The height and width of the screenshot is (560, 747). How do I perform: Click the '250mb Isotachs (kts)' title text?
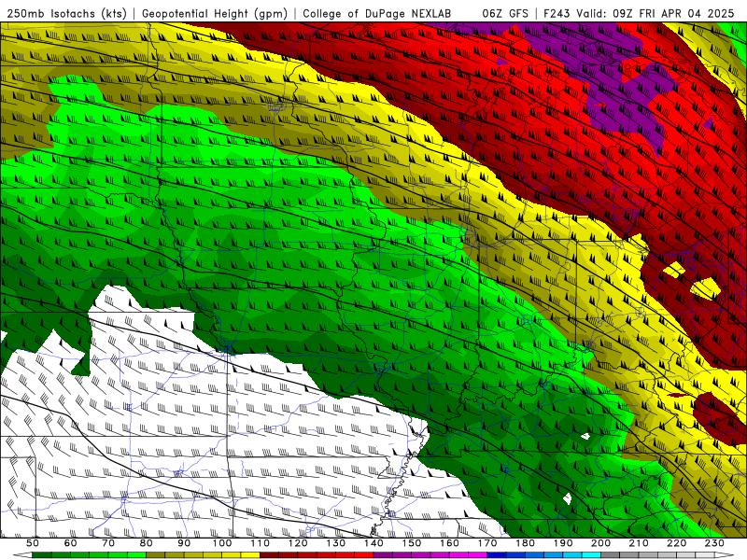pyautogui.click(x=66, y=13)
